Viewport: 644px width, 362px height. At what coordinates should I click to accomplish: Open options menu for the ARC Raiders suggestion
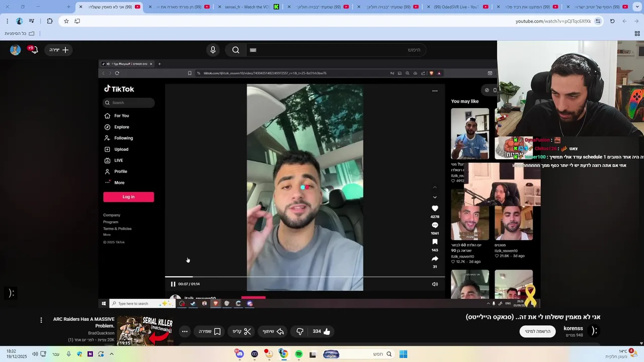click(x=41, y=320)
